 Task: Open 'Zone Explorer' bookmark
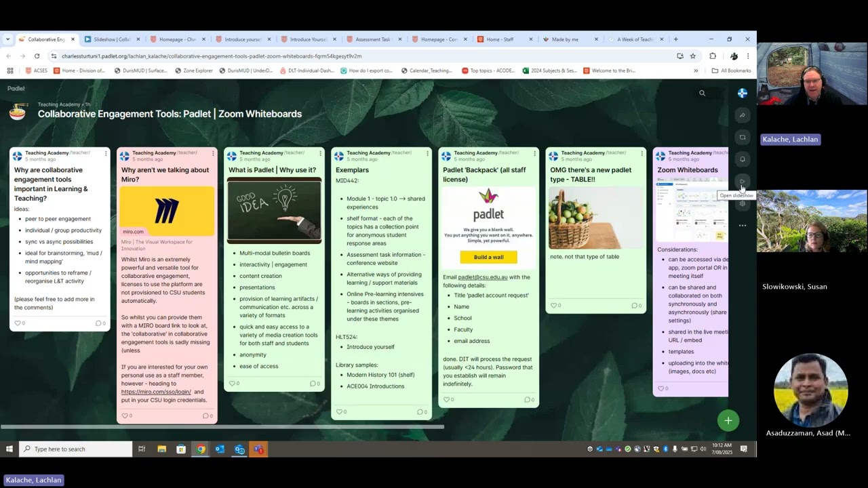point(194,70)
